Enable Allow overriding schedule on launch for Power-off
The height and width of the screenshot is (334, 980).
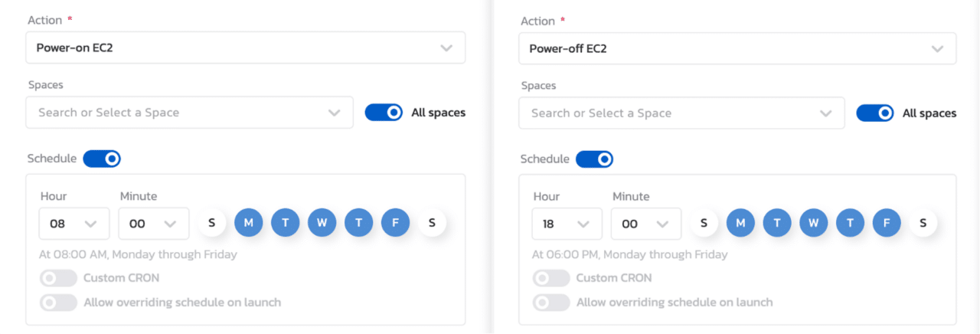tap(552, 303)
